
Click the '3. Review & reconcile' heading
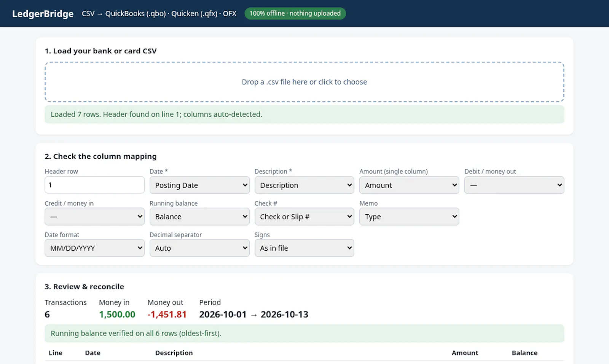point(84,287)
